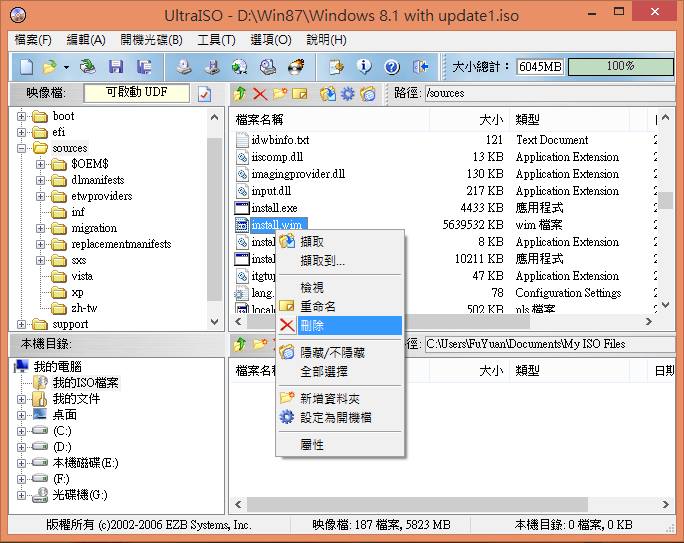Choose 全部選擇 from the context menu
Image resolution: width=684 pixels, height=543 pixels.
(340, 371)
